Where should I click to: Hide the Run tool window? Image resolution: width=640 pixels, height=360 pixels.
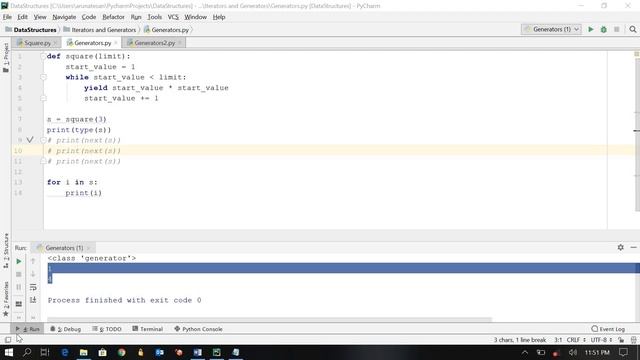point(633,247)
